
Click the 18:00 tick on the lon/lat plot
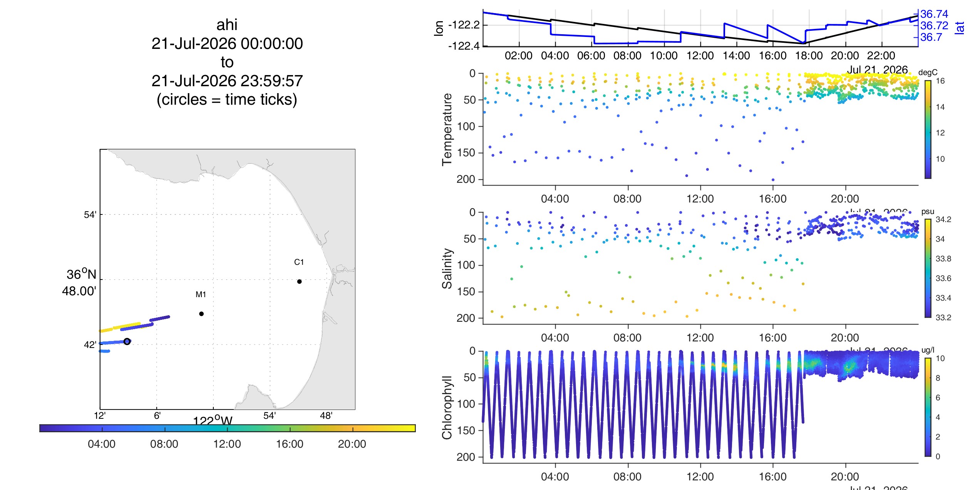pyautogui.click(x=809, y=55)
